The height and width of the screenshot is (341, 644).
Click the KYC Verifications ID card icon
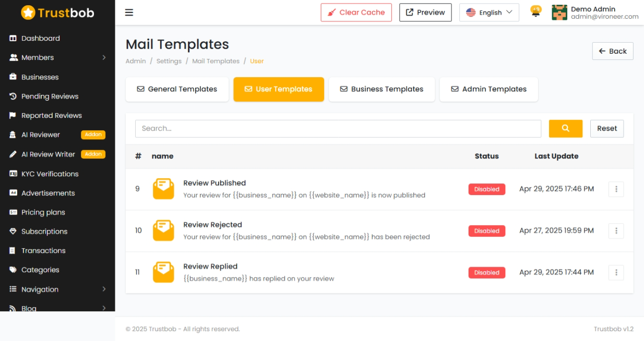pyautogui.click(x=13, y=174)
